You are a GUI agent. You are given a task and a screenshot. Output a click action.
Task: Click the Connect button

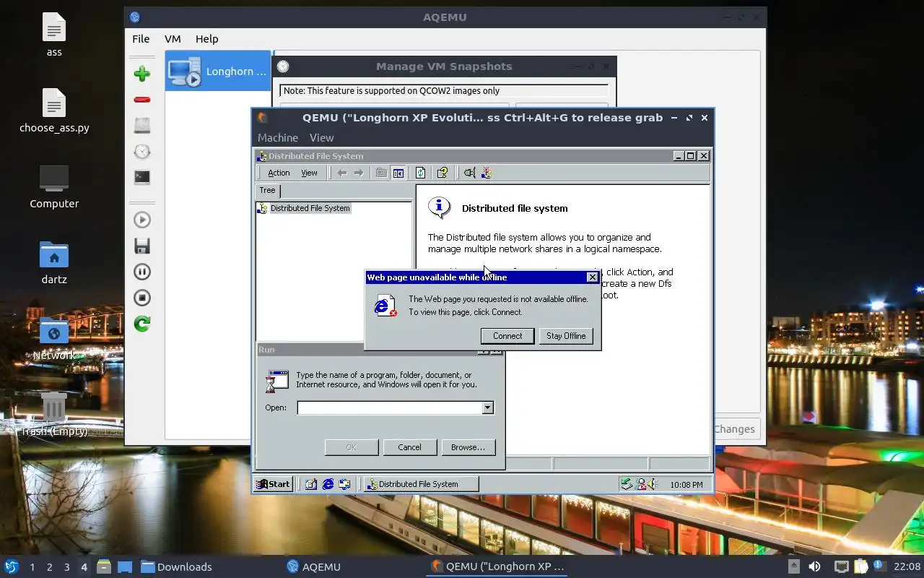click(x=507, y=336)
